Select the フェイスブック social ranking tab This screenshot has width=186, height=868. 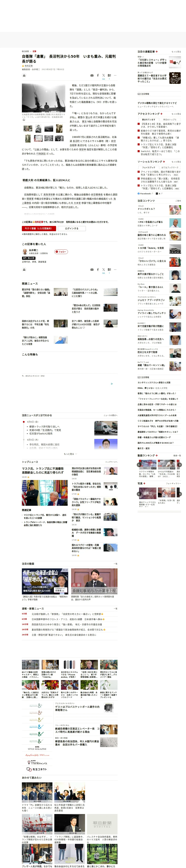tap(148, 168)
